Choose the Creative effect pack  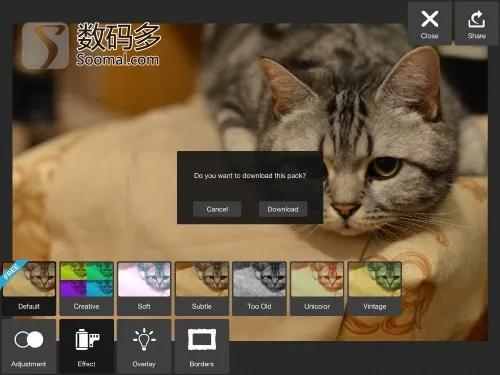click(86, 288)
